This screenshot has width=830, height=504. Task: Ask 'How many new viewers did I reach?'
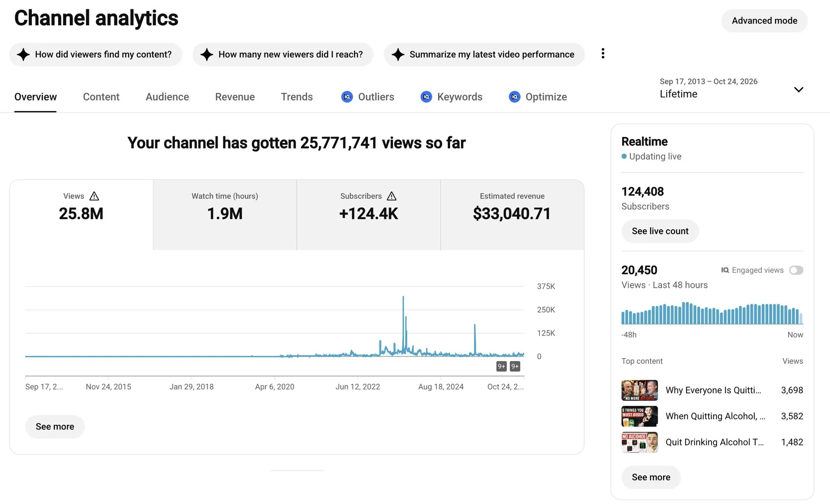(283, 54)
